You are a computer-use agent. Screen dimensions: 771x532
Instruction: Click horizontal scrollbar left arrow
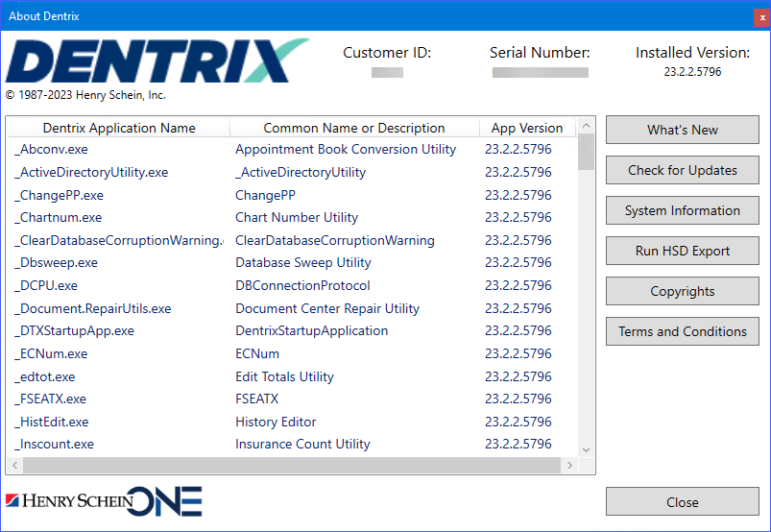pyautogui.click(x=14, y=466)
